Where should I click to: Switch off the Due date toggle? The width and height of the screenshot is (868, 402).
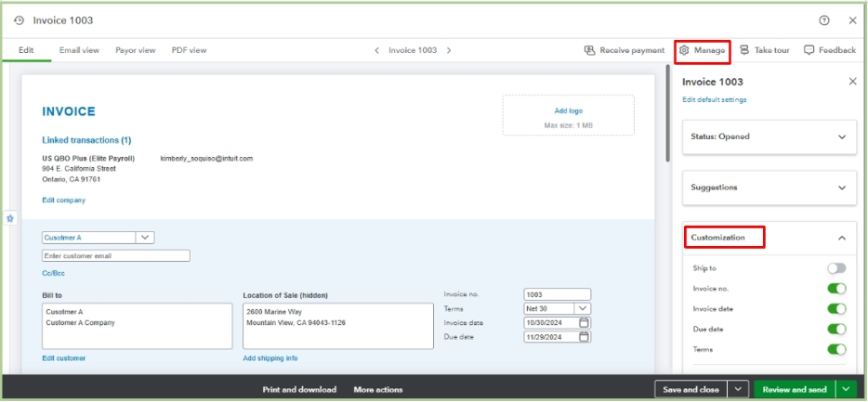[x=836, y=329]
